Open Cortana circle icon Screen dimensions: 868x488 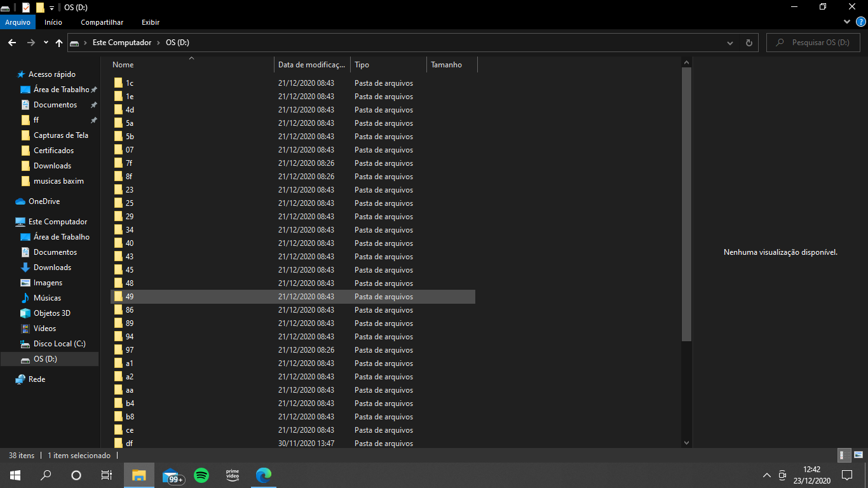tap(76, 475)
